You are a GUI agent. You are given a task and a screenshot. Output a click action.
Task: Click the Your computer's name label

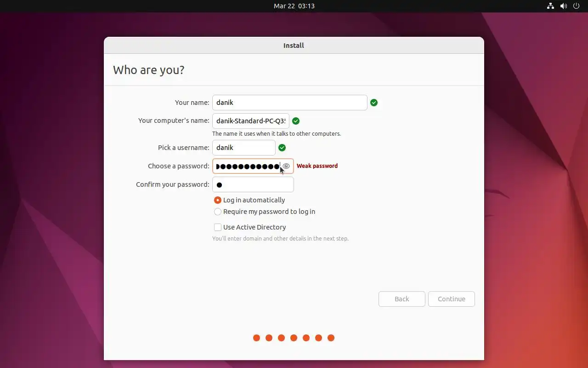pos(174,121)
